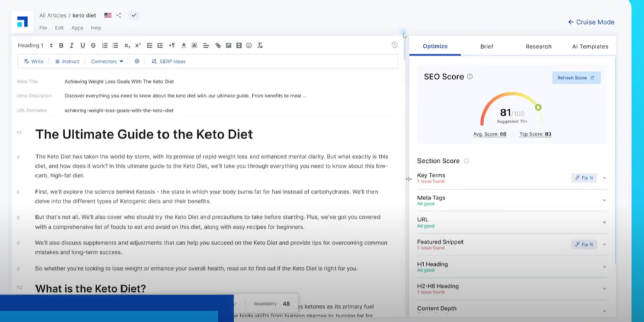The width and height of the screenshot is (644, 322).
Task: Insert an image via the toolbar
Action: click(x=228, y=45)
